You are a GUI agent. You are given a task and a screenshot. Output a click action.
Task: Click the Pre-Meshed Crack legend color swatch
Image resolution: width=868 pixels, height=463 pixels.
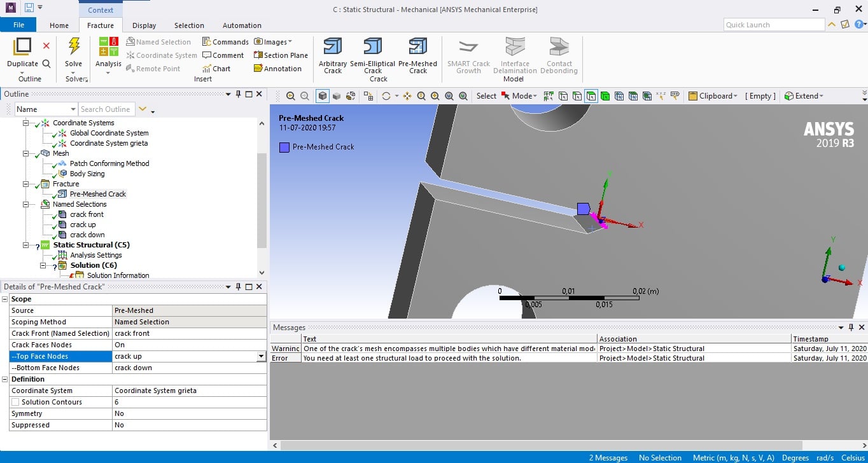(x=284, y=147)
